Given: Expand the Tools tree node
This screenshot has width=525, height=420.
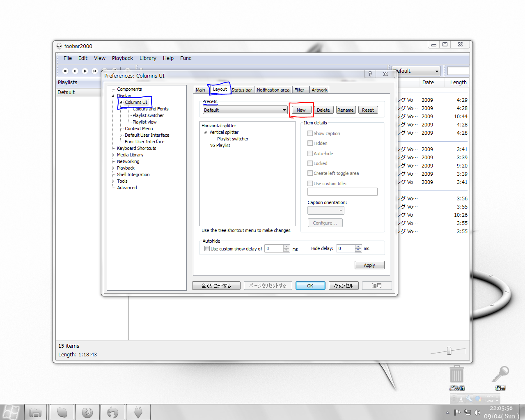Looking at the screenshot, I should coord(113,181).
